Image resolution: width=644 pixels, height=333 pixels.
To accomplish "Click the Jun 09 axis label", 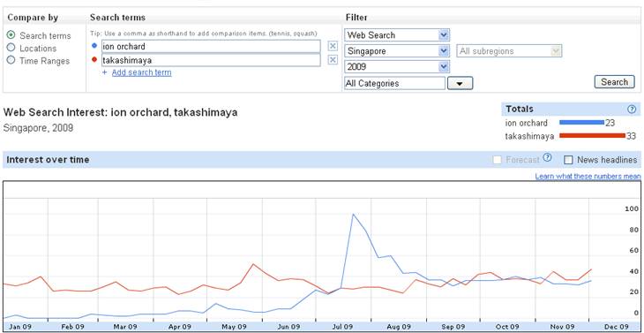I will click(x=288, y=327).
